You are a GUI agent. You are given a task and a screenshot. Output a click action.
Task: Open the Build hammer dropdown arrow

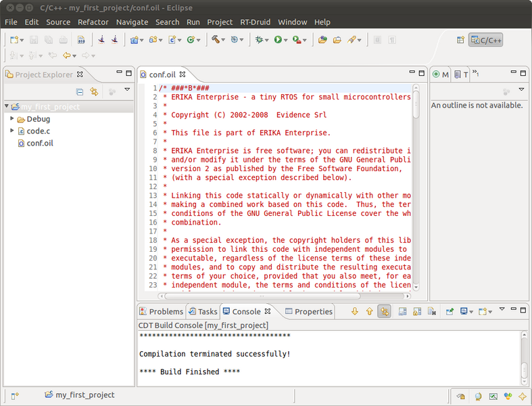tap(223, 40)
